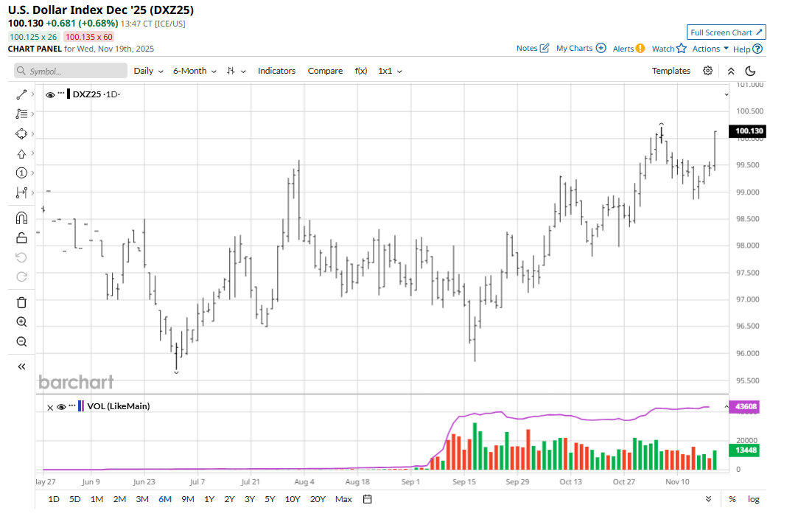This screenshot has height=522, width=812.
Task: Click the VOL indicator color swatch
Action: point(81,406)
